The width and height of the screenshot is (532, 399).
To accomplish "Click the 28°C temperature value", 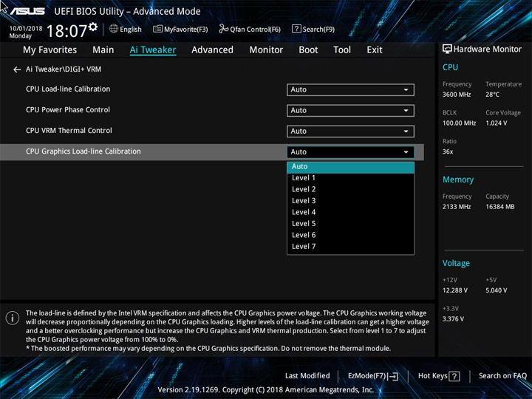I will (492, 95).
